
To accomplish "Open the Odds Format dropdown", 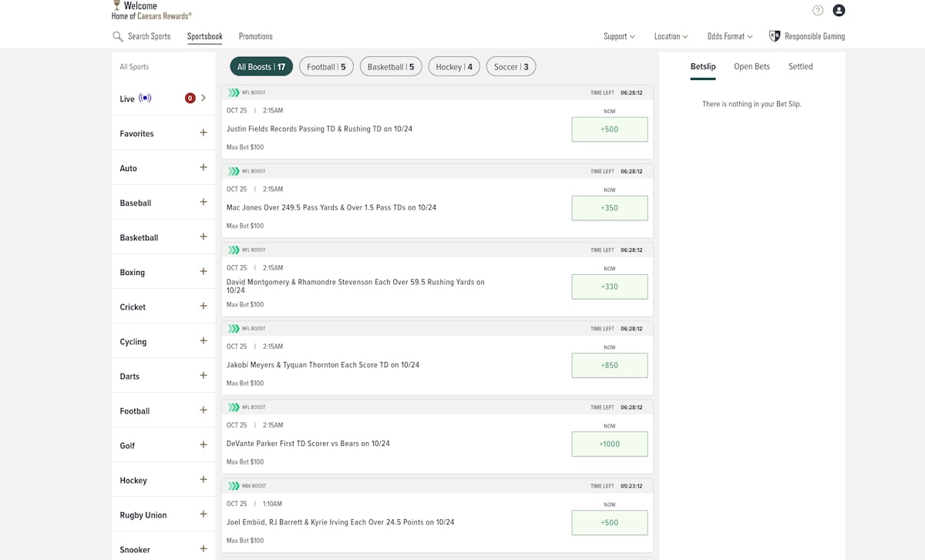I will pos(729,36).
